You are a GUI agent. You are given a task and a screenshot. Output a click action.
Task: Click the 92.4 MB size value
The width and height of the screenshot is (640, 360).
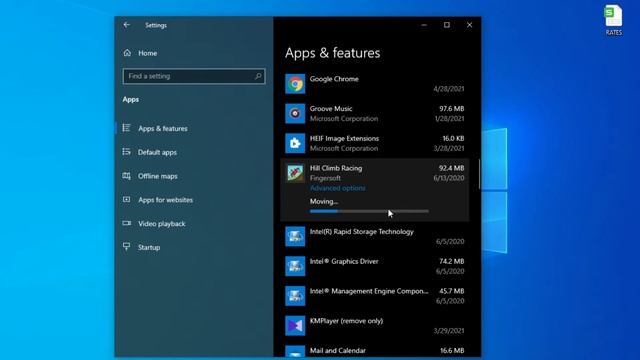451,168
